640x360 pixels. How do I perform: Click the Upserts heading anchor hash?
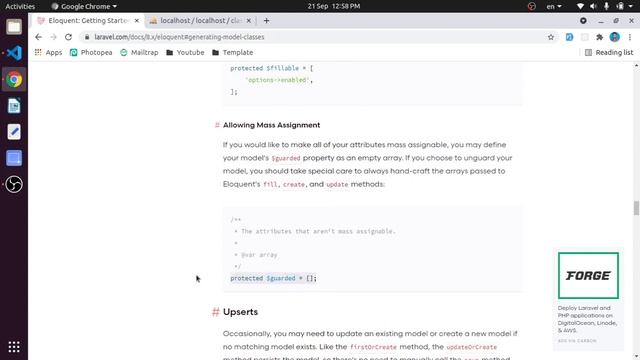216,312
